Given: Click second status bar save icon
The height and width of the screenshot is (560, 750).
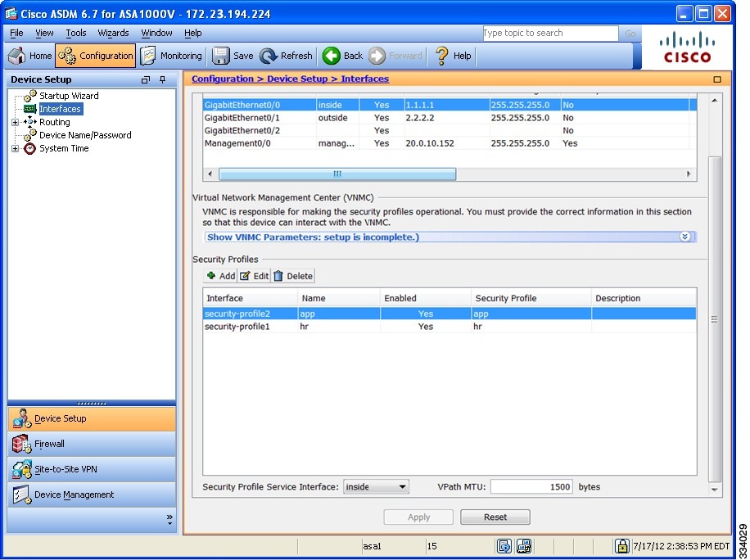Looking at the screenshot, I should pyautogui.click(x=524, y=546).
